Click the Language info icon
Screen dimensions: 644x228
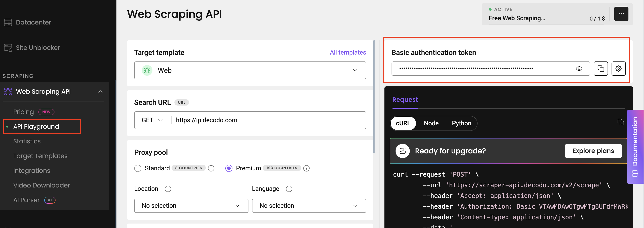click(x=289, y=189)
